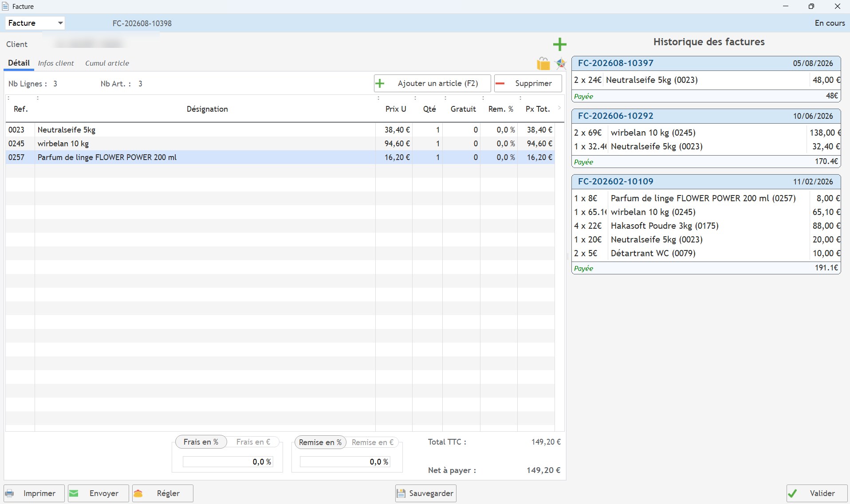Open the shopping bag icon
This screenshot has height=504, width=850.
[x=543, y=64]
